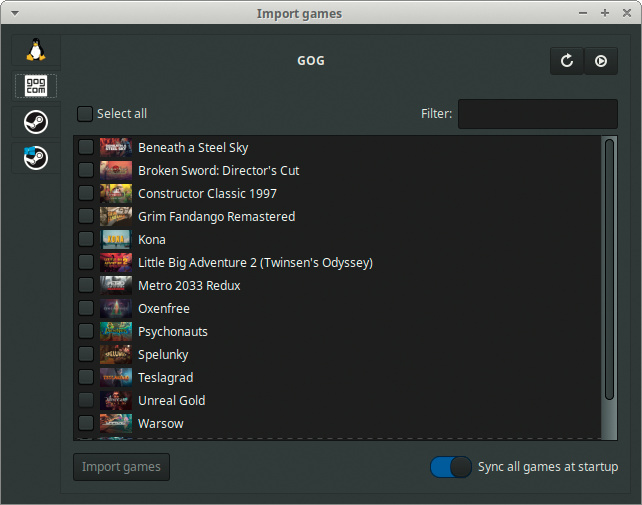Enable the Select all checkbox
This screenshot has height=505, width=642.
click(85, 114)
